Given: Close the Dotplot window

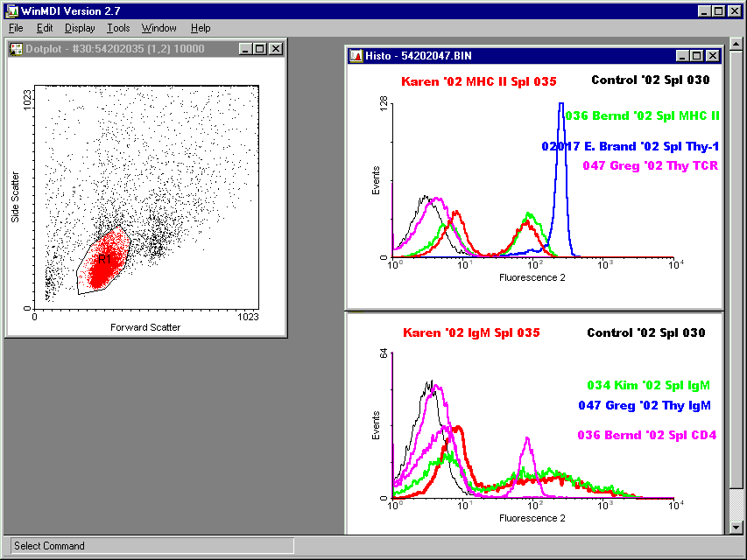Looking at the screenshot, I should (275, 49).
